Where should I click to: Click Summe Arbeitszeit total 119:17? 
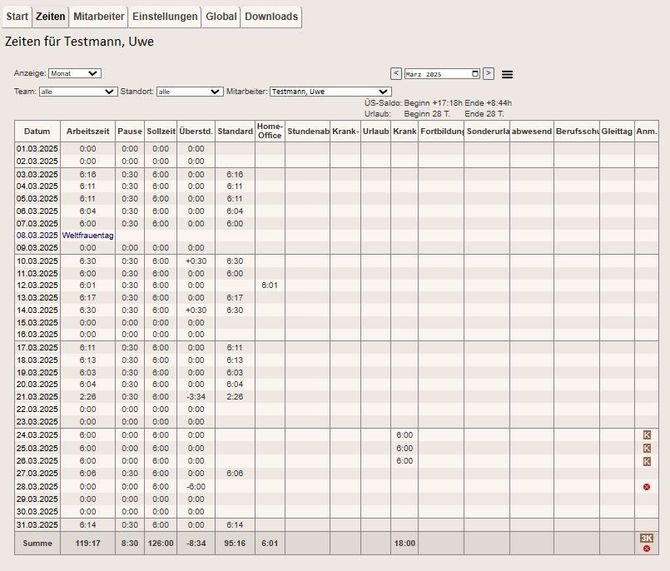pos(88,543)
